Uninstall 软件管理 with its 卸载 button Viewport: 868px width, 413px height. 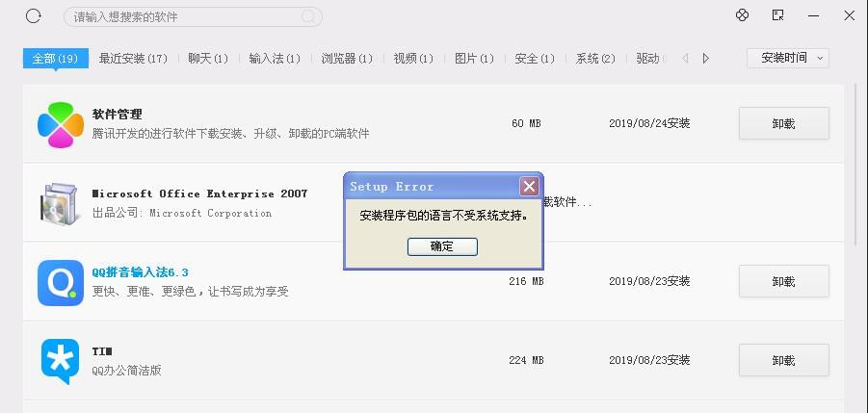[784, 123]
